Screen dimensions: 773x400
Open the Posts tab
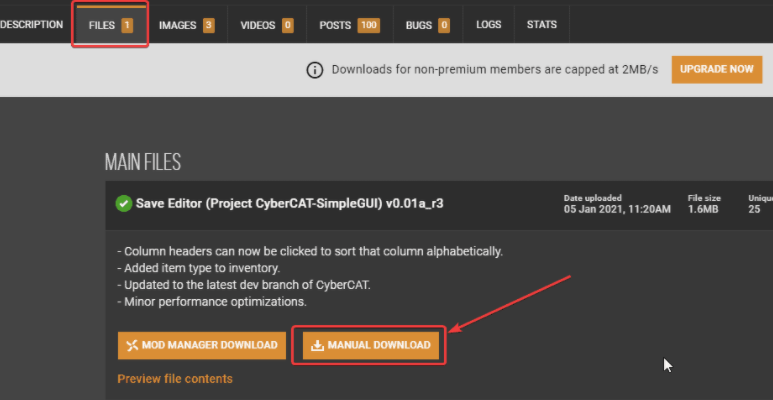350,25
